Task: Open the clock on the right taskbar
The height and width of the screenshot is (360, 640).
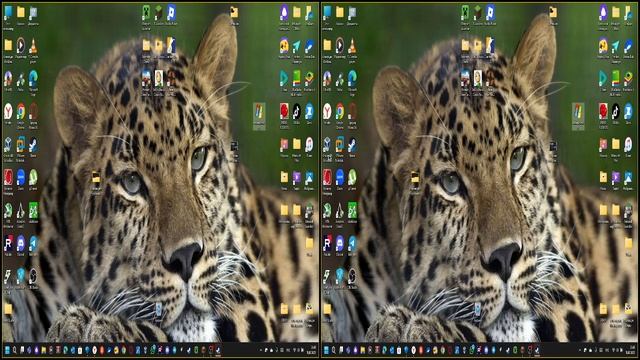Action: pos(631,350)
